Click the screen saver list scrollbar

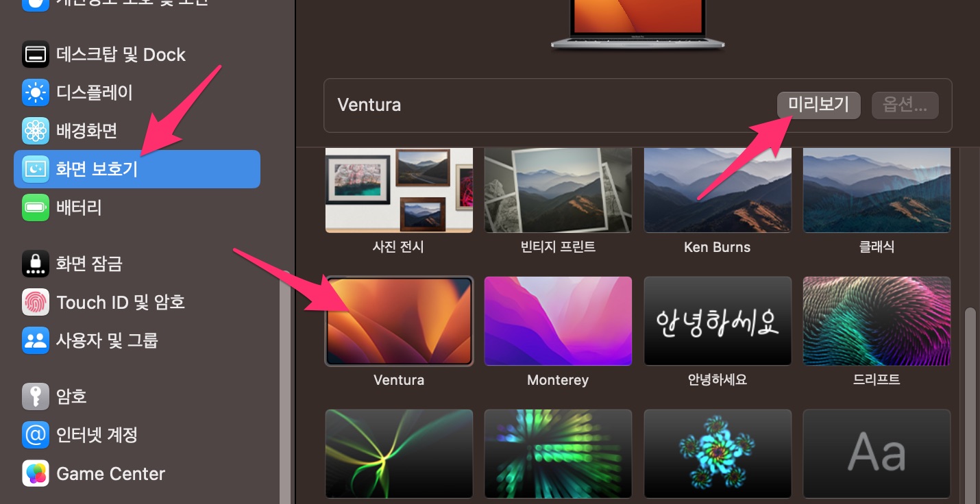970,405
